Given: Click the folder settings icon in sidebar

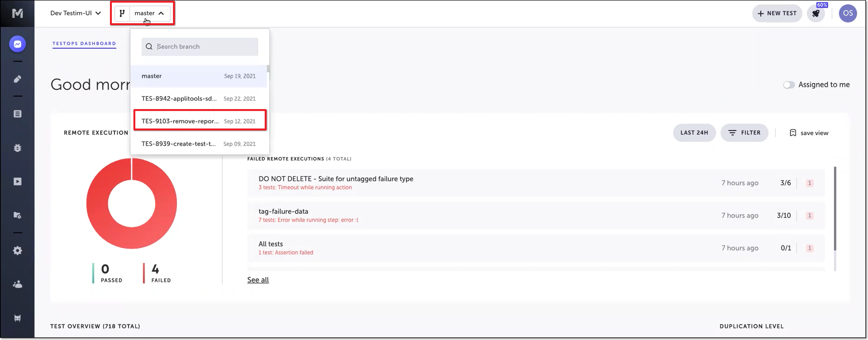Looking at the screenshot, I should tap(18, 215).
